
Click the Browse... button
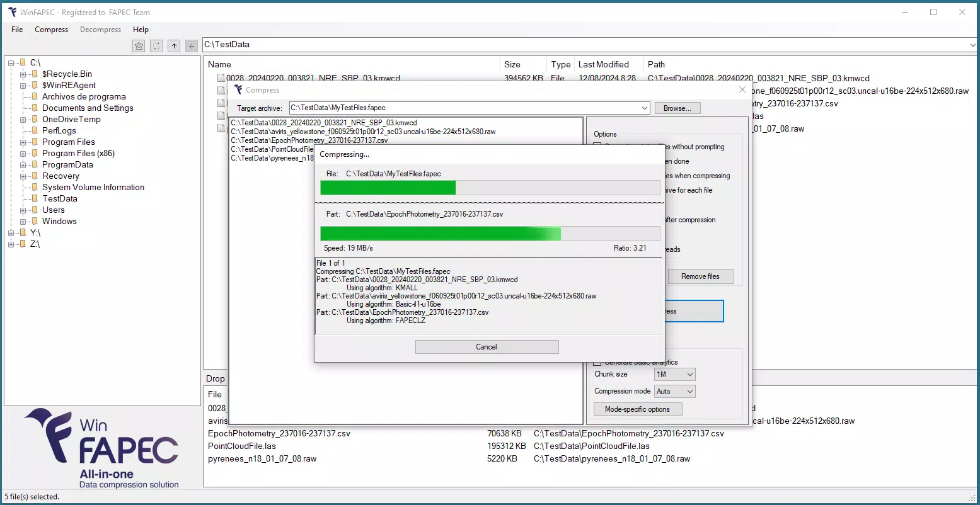tap(677, 108)
